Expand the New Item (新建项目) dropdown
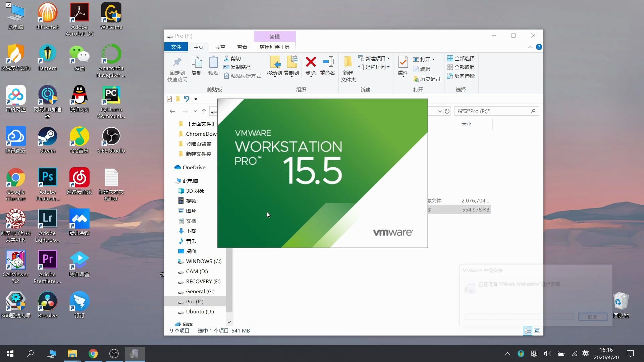644x362 pixels. [388, 58]
